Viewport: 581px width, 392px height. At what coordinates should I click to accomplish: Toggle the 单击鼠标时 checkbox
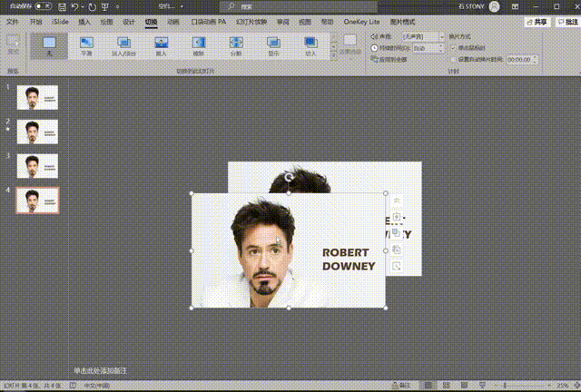[x=454, y=47]
